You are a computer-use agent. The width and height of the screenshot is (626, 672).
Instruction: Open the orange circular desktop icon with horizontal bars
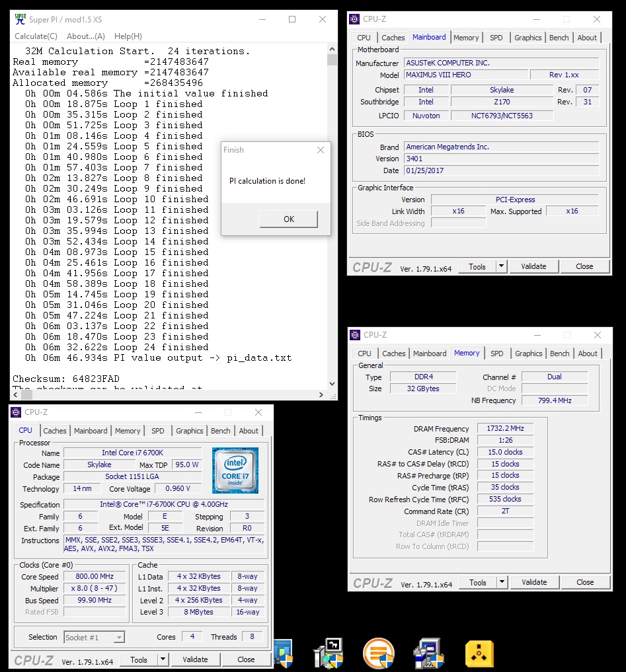click(x=379, y=653)
